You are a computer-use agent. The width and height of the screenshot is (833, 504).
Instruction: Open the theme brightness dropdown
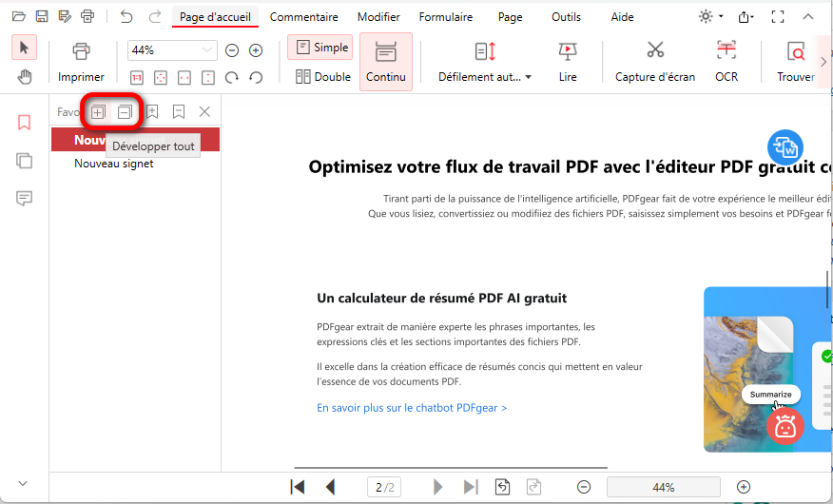tap(711, 16)
